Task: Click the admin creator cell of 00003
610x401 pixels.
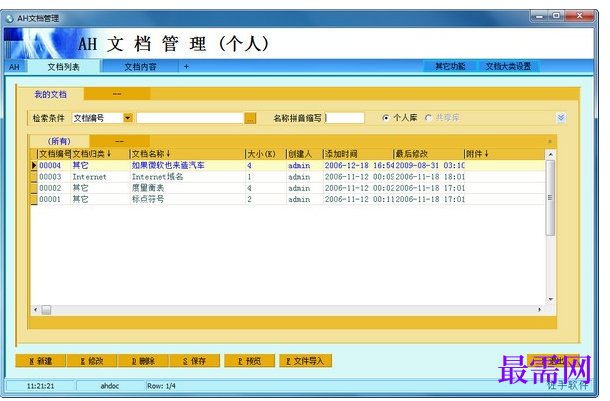Action: 299,177
